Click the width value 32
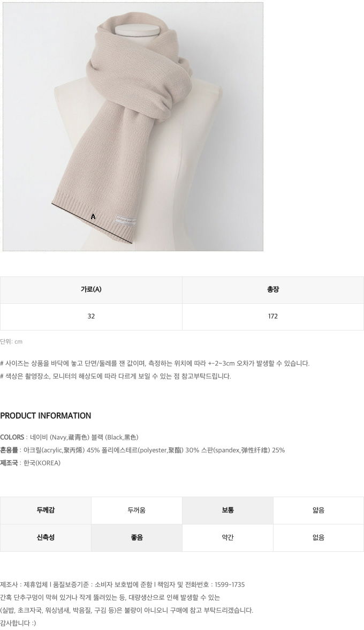 [91, 317]
